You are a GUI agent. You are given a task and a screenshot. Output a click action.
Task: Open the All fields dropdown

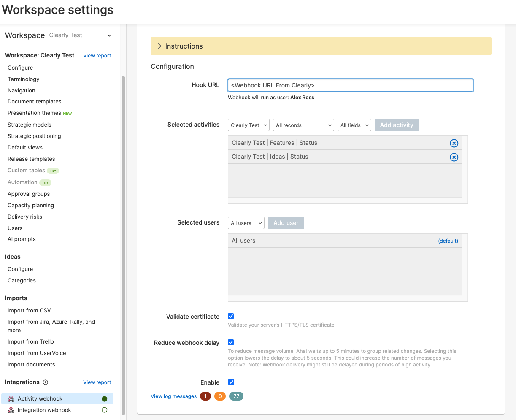pyautogui.click(x=354, y=125)
